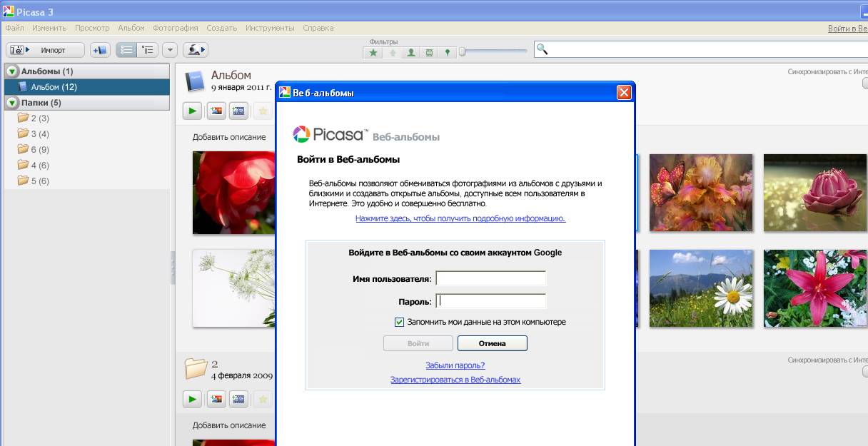Click the Импорт button in the toolbar
Screen dimensions: 868x446
(x=45, y=50)
